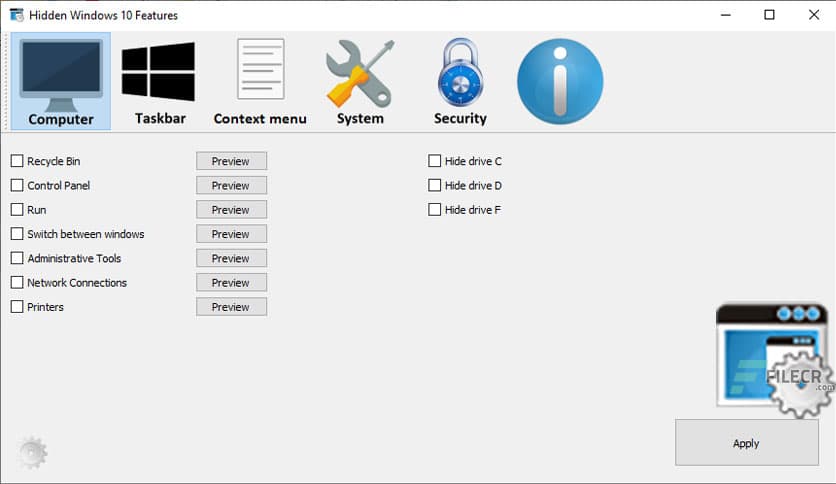Minimize the Hidden Windows 10 Features window

(726, 15)
